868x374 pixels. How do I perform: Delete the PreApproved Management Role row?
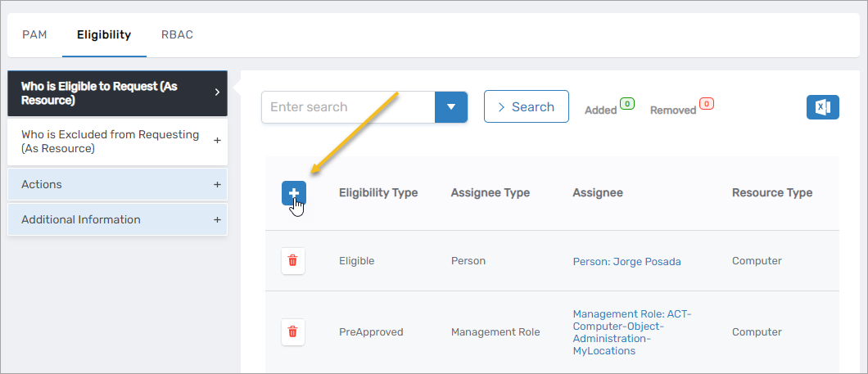click(293, 331)
